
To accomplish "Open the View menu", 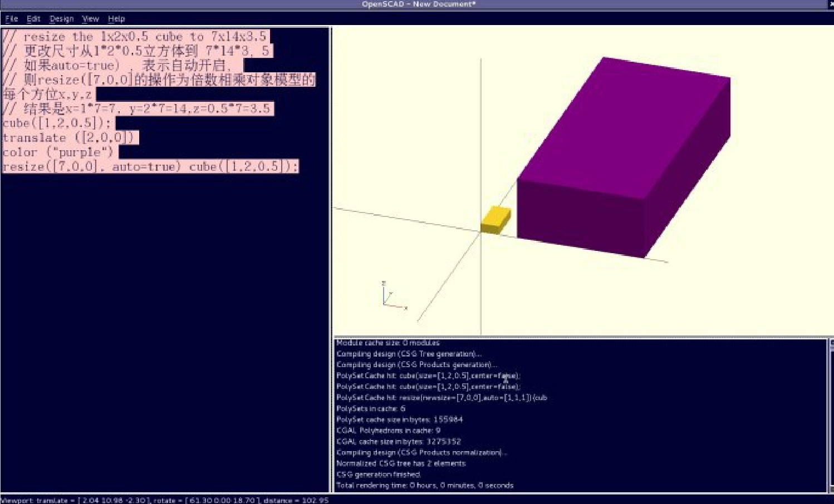I will 90,19.
